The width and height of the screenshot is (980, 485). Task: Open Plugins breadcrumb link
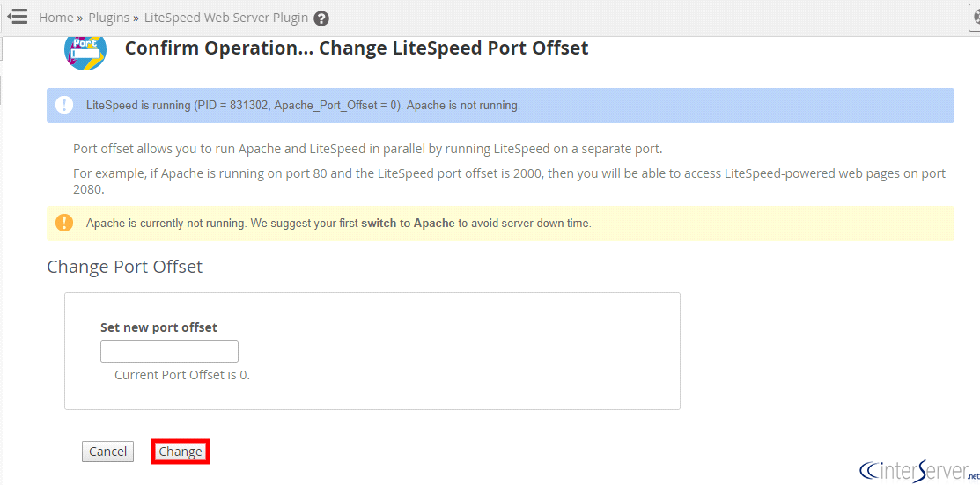tap(109, 18)
